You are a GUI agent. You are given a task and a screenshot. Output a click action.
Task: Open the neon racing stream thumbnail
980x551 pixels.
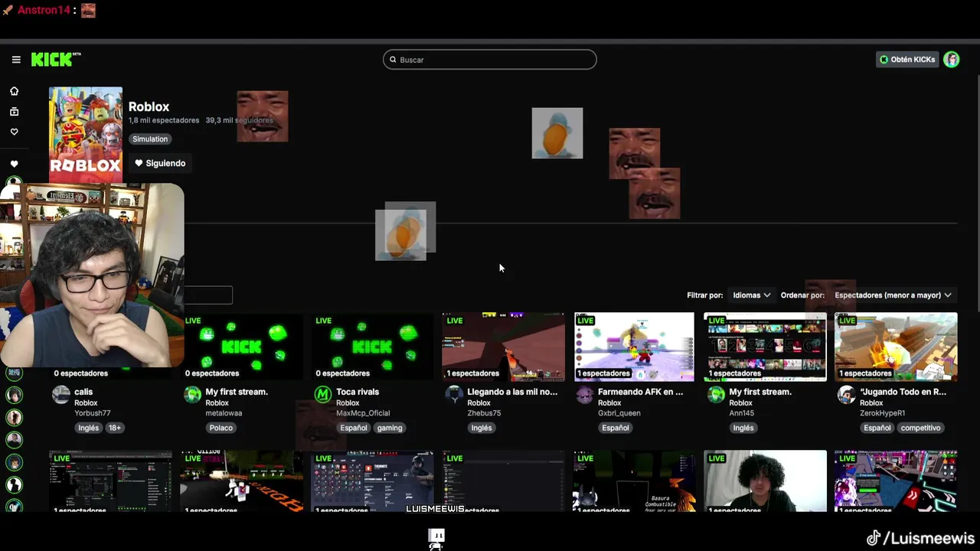pyautogui.click(x=896, y=481)
